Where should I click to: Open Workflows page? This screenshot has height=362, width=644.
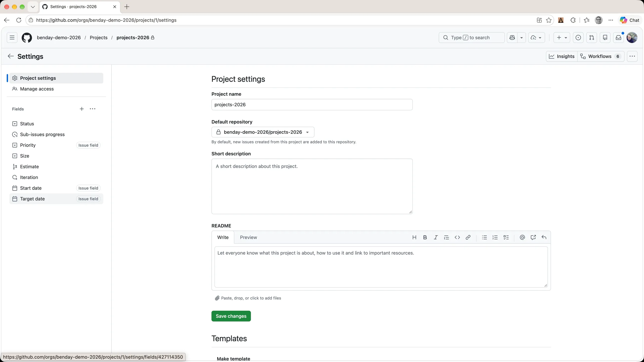(x=601, y=56)
